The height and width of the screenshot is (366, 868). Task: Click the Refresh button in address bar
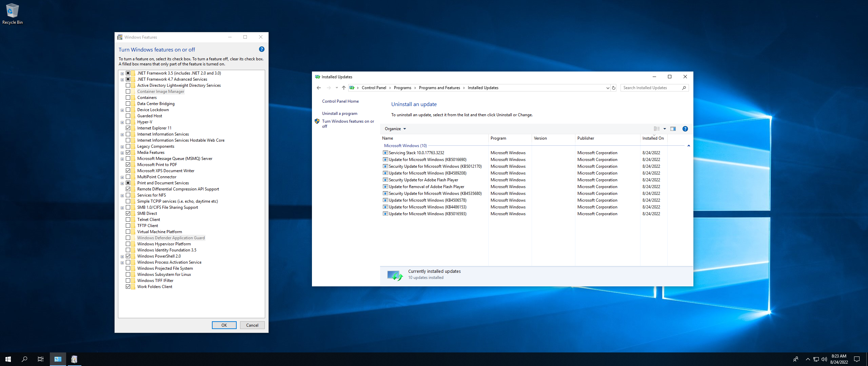point(614,88)
